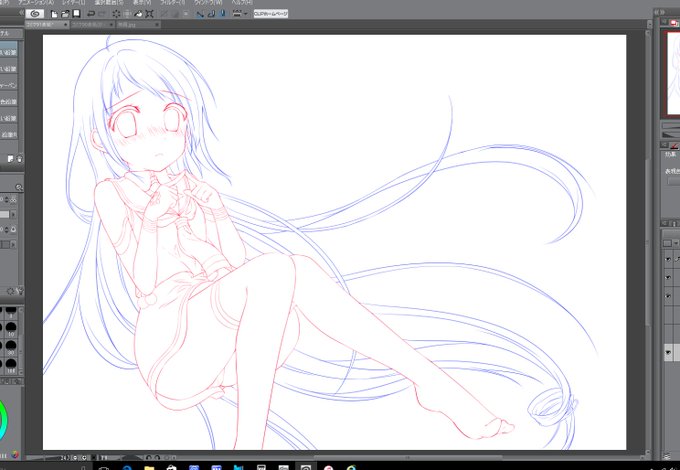The image size is (680, 470).
Task: Create a new canvas from the toolbar
Action: tap(54, 14)
